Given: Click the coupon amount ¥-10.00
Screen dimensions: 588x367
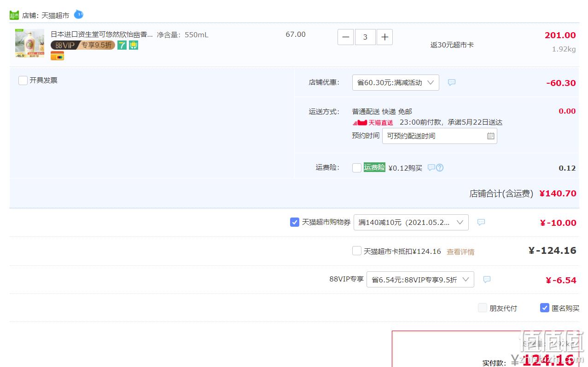Looking at the screenshot, I should point(558,223).
